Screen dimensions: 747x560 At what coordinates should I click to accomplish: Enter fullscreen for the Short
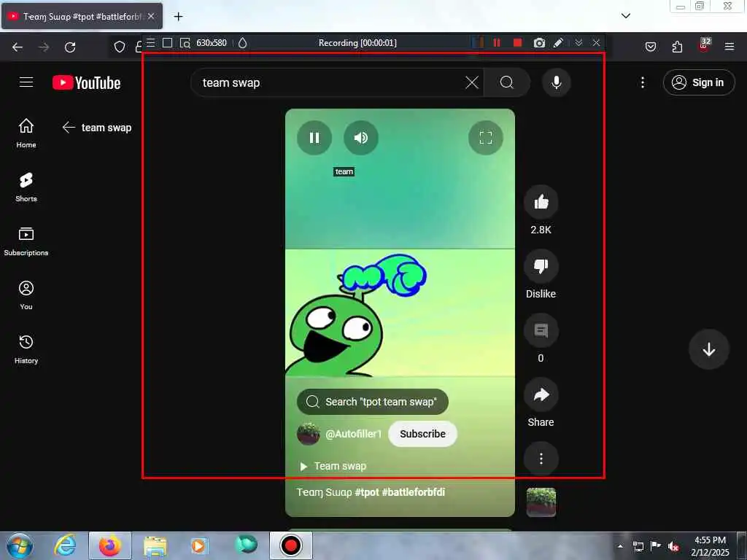(485, 138)
